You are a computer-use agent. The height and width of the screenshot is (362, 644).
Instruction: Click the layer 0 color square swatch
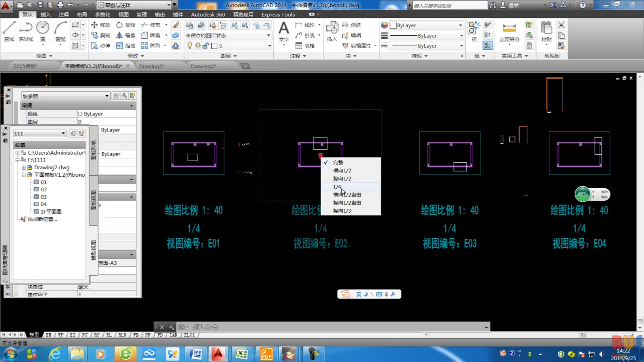(214, 46)
